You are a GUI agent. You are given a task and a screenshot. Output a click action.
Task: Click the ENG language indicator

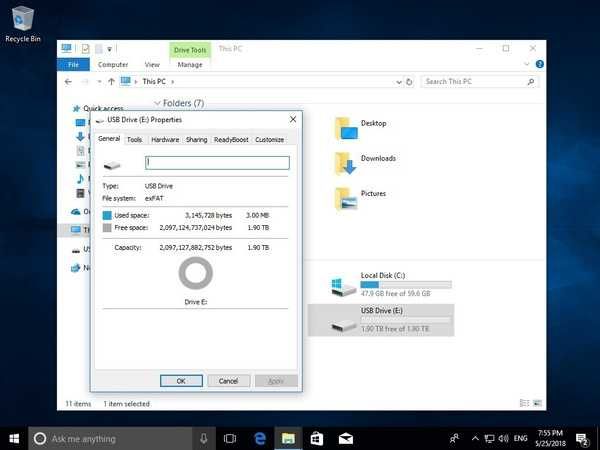[x=520, y=438]
